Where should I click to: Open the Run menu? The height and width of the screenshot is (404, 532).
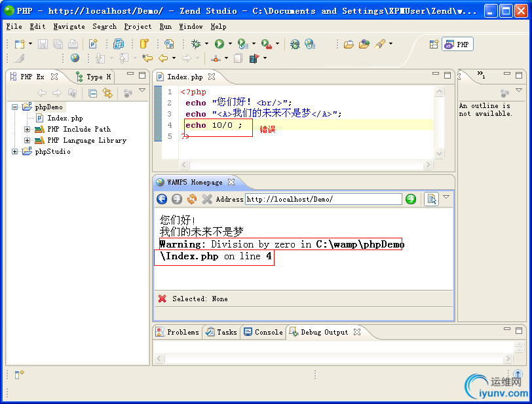(166, 26)
